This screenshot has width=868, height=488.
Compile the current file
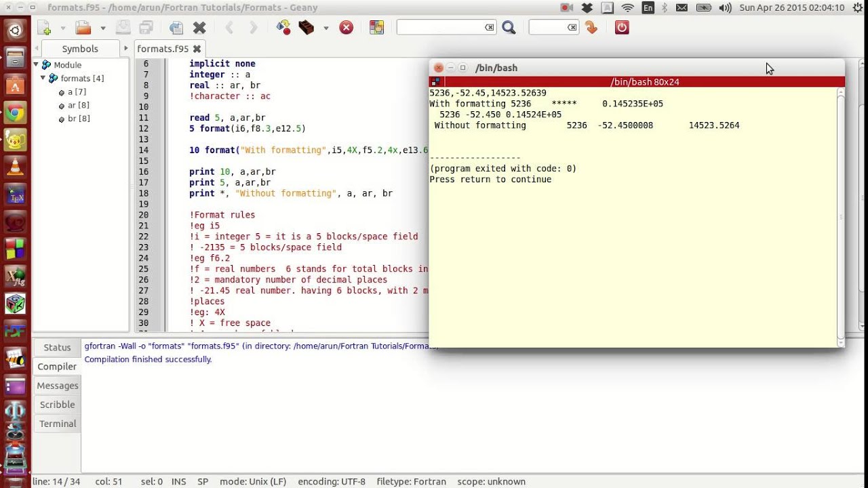click(x=283, y=28)
